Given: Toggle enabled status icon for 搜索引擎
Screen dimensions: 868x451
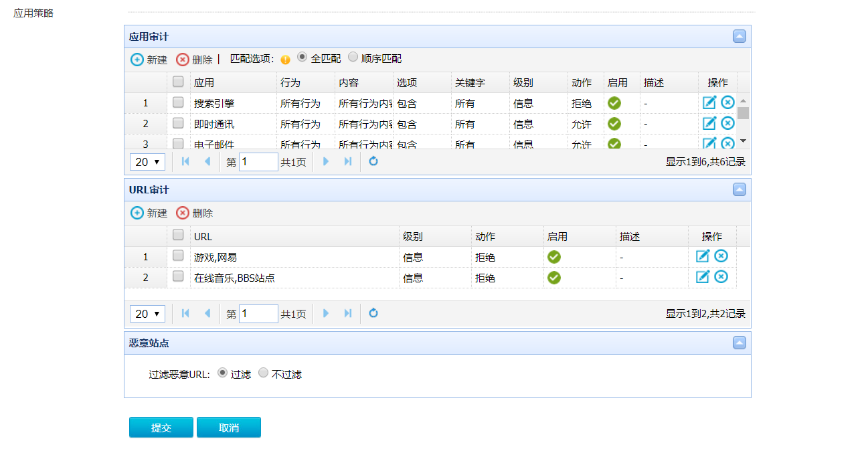Looking at the screenshot, I should (614, 103).
